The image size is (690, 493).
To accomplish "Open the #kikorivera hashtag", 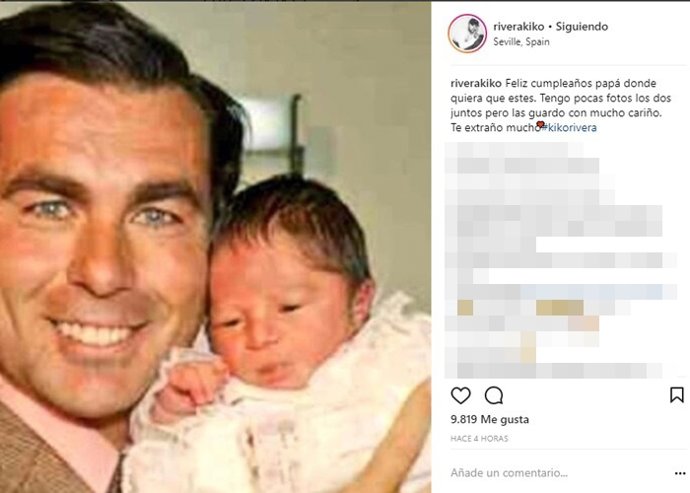I will click(x=569, y=128).
